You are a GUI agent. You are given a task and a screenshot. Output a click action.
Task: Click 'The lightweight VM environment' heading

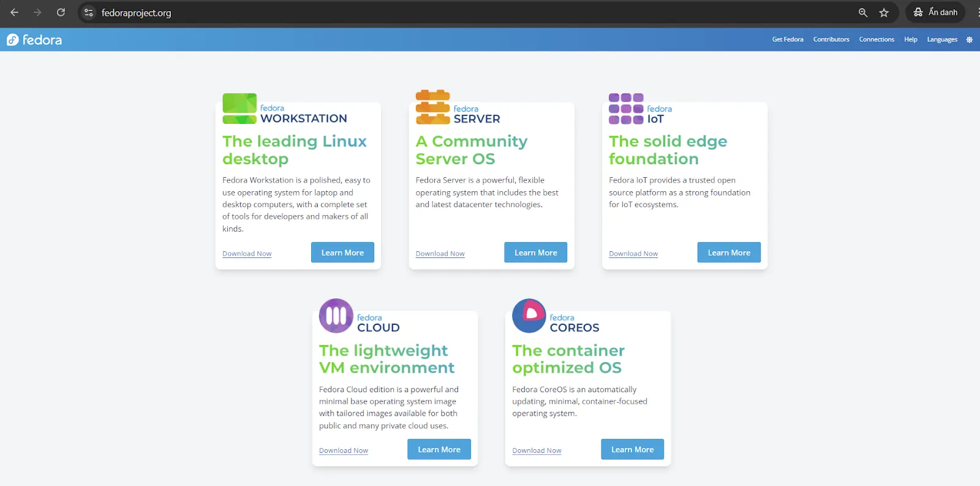coord(386,359)
